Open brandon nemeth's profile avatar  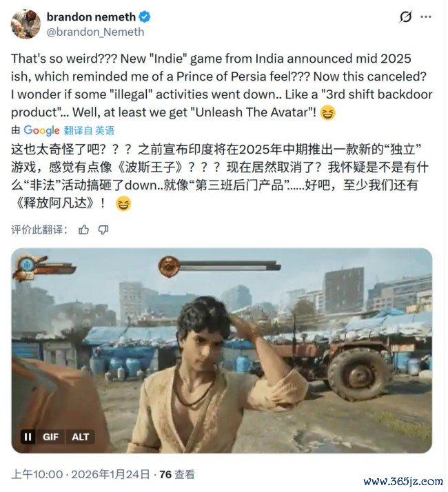point(26,24)
